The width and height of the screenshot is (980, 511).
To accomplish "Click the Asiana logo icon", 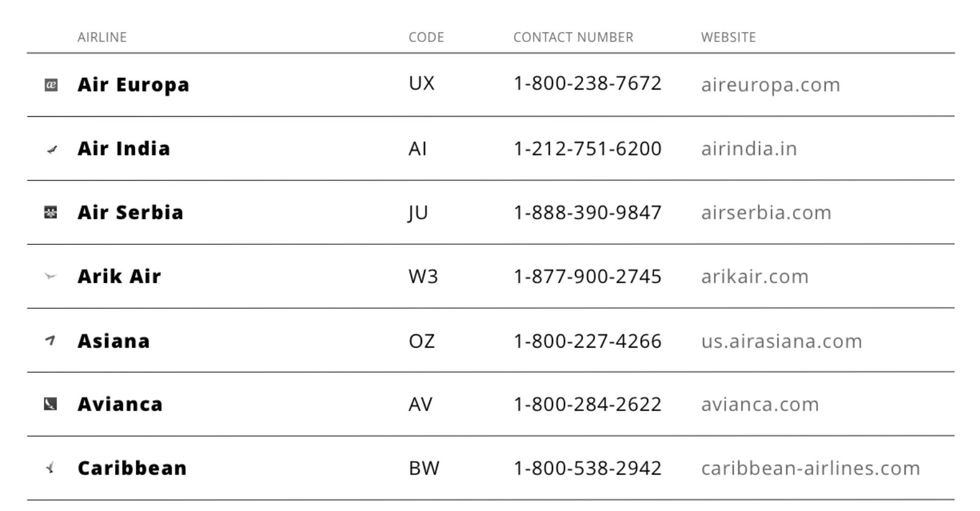I will pos(51,340).
